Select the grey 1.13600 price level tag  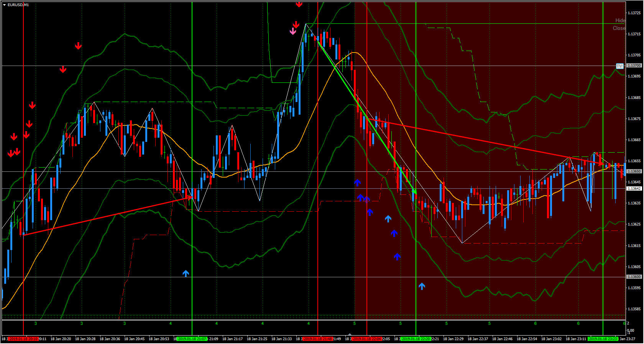634,277
